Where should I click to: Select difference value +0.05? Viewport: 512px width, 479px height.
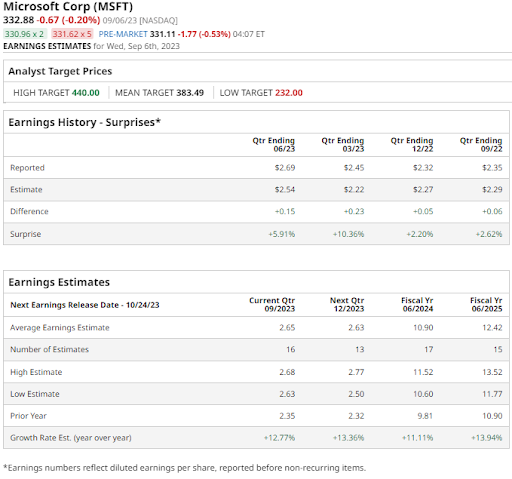423,212
